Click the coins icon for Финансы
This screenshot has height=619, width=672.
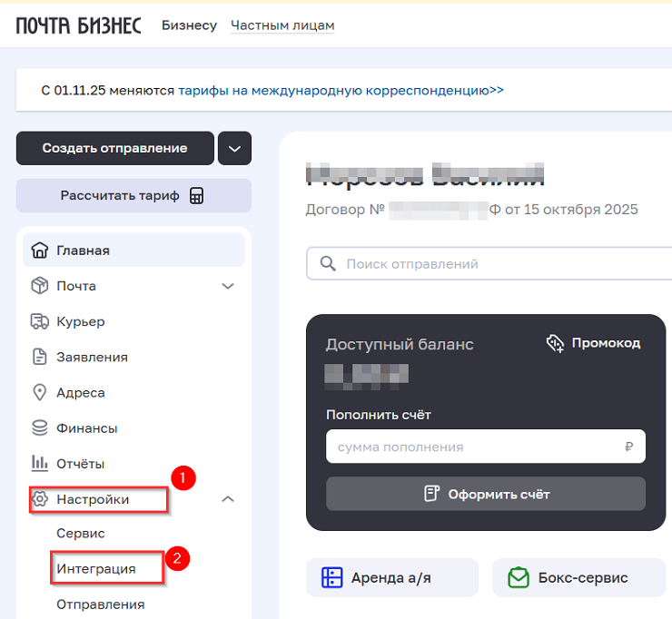(x=40, y=428)
